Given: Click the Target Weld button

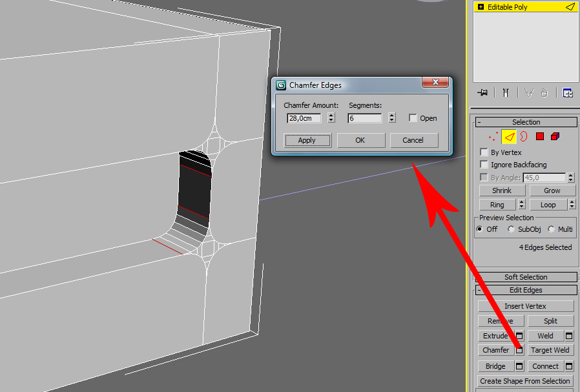Looking at the screenshot, I should [x=551, y=350].
